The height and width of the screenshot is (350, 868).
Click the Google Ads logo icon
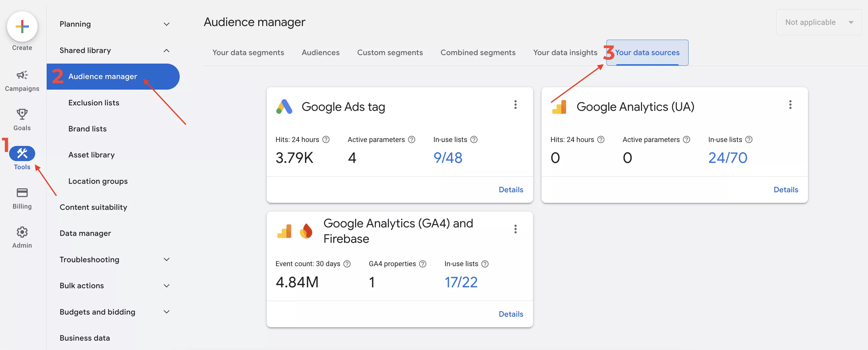[x=284, y=106]
